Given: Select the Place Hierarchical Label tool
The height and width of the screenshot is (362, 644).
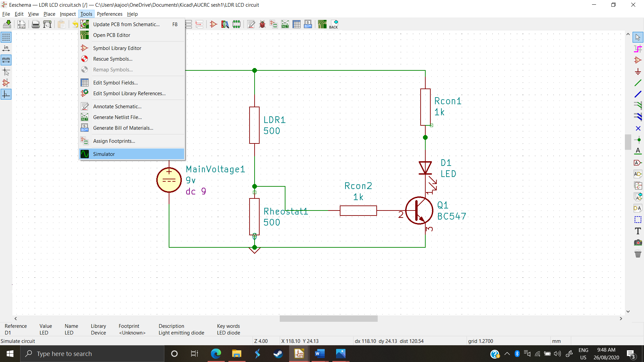Looking at the screenshot, I should 638,174.
